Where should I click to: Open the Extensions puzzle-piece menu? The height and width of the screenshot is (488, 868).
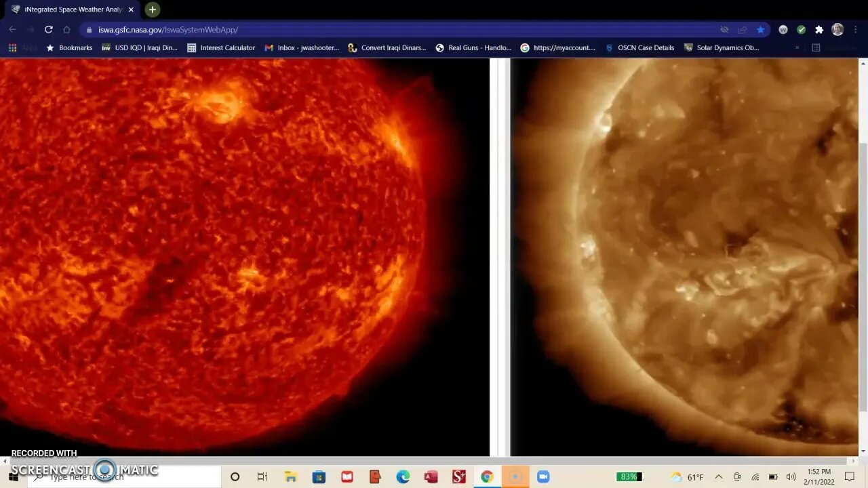819,30
